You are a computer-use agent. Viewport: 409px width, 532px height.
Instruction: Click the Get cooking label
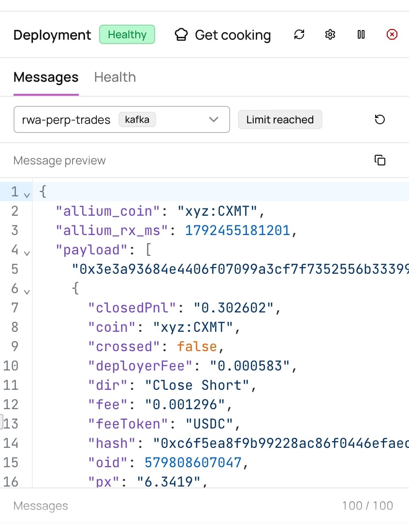[x=233, y=35]
